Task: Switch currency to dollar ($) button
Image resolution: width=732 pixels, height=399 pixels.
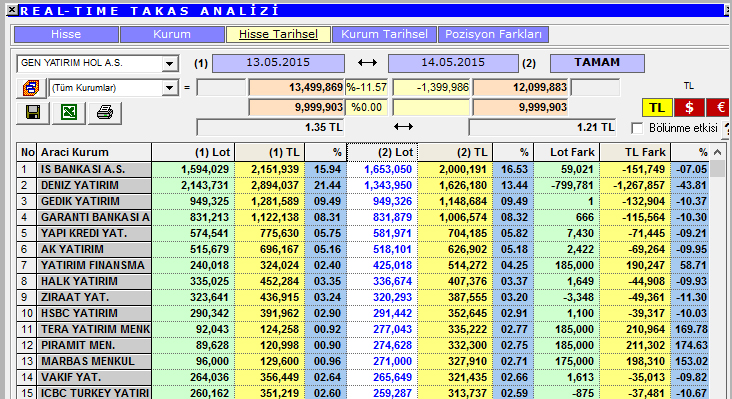Action: pos(689,108)
